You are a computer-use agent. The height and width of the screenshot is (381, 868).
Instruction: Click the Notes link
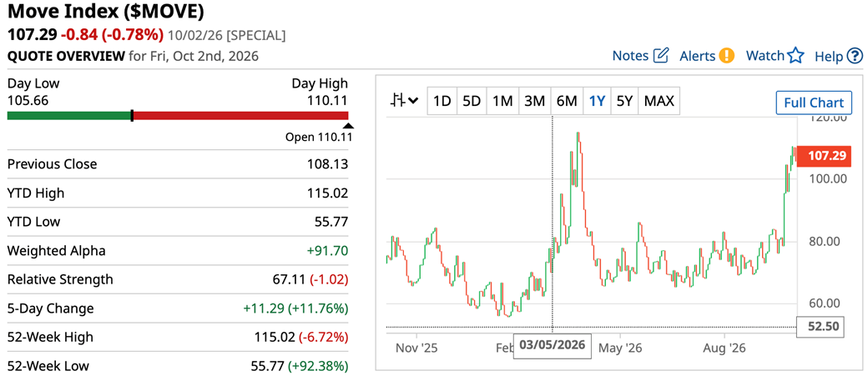tap(630, 56)
